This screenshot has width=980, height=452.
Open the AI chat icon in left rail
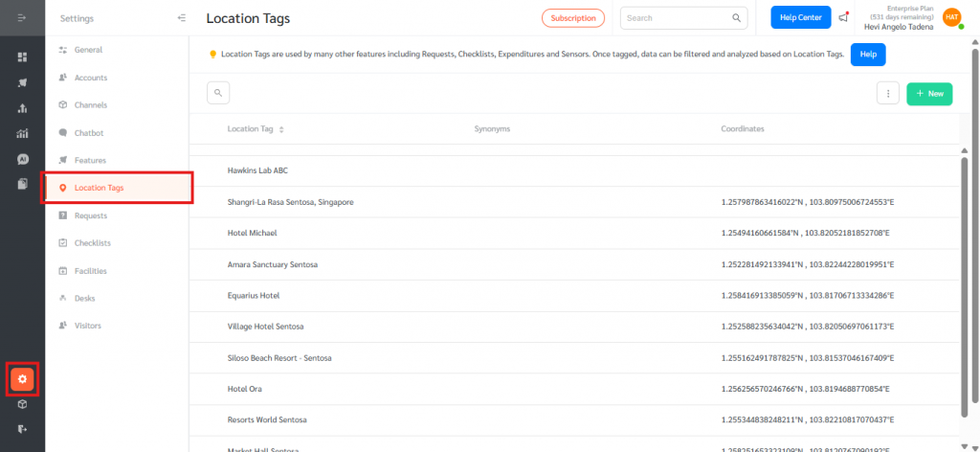[x=22, y=158]
